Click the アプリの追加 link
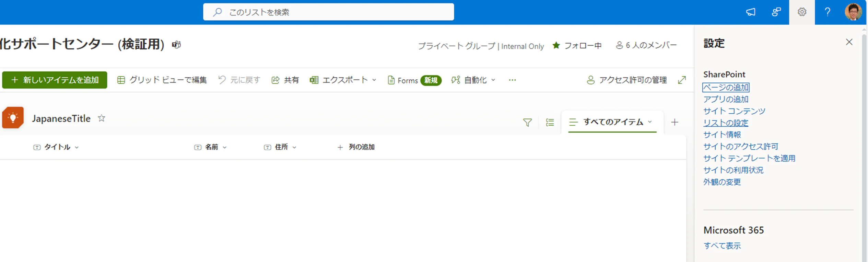 (726, 99)
